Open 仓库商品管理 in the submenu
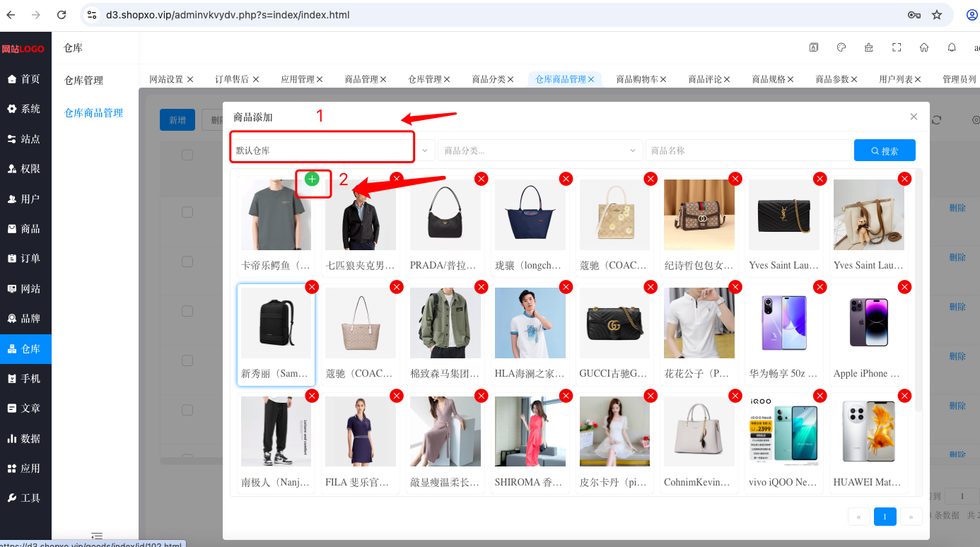Viewport: 980px width, 547px height. (x=94, y=113)
